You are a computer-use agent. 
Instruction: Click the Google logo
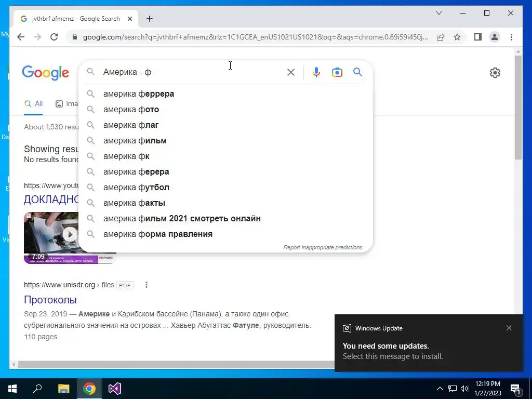tap(46, 73)
